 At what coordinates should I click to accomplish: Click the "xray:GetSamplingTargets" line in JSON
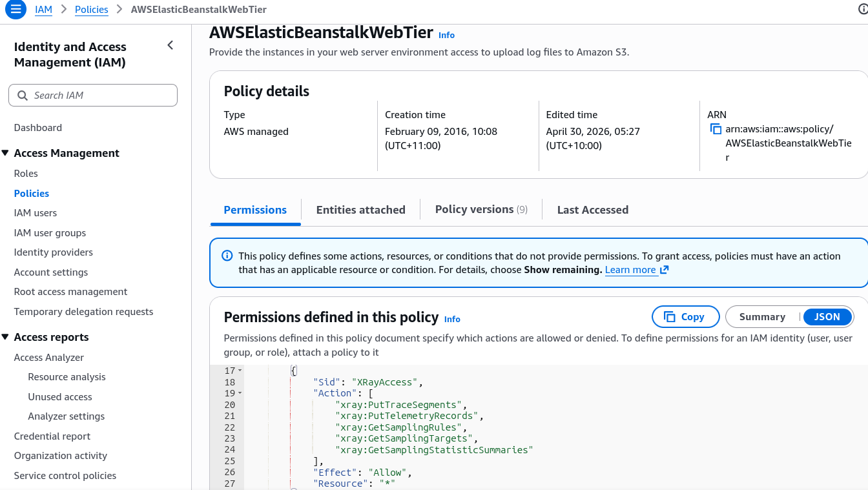coord(405,438)
